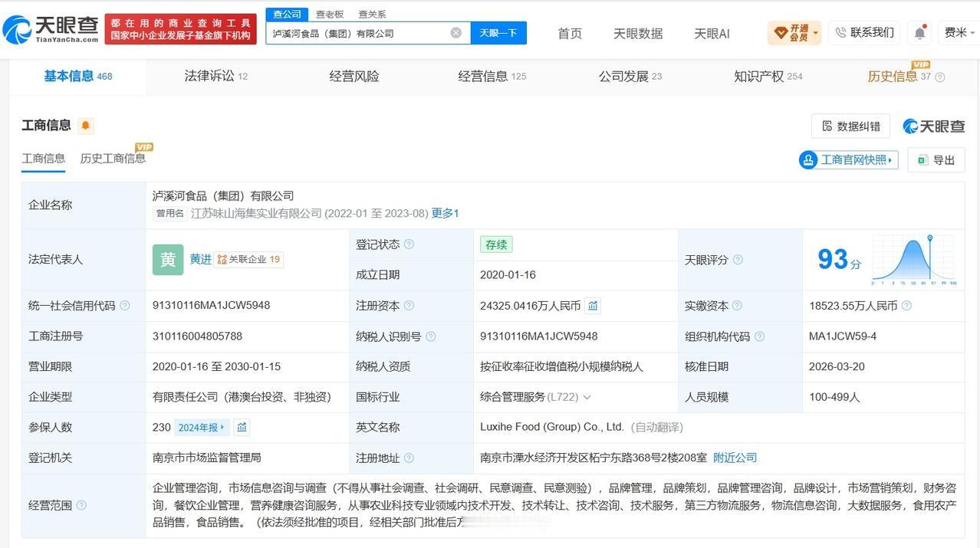Open 法律诉讼 tab
Image resolution: width=980 pixels, height=548 pixels.
tap(215, 76)
